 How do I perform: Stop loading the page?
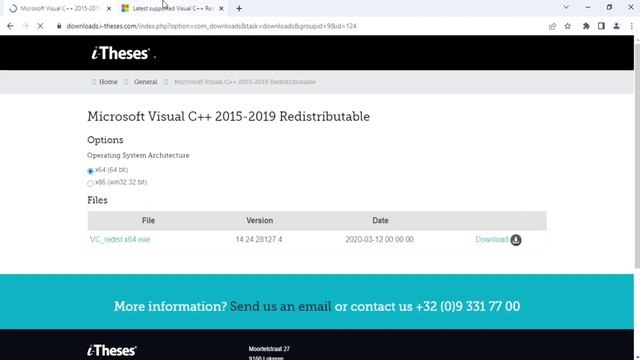(x=40, y=26)
